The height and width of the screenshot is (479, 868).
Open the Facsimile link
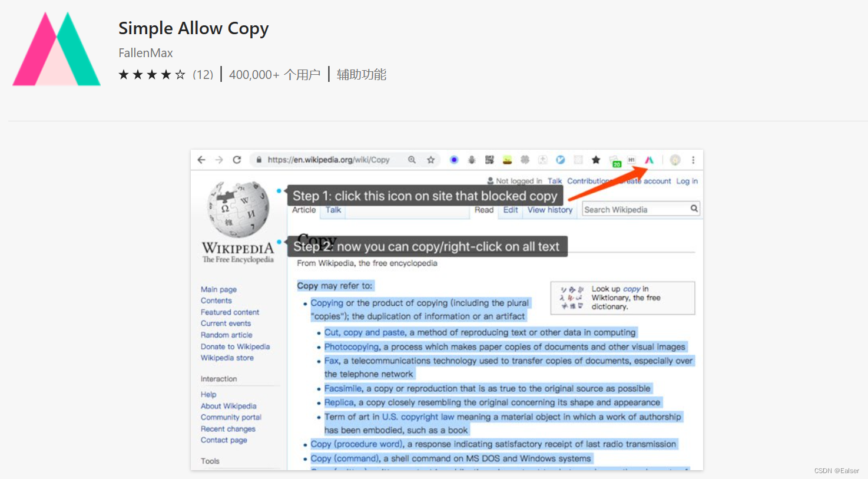tap(343, 389)
